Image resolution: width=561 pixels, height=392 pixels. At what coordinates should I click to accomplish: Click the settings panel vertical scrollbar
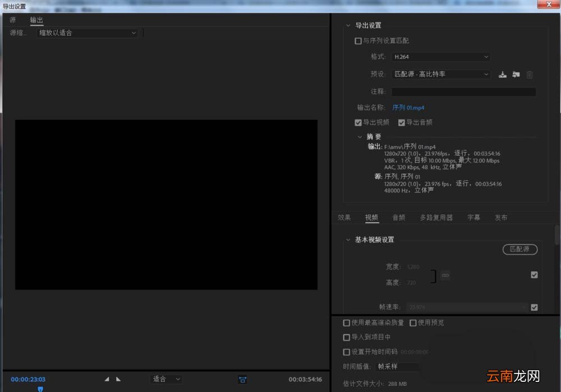pos(557,234)
